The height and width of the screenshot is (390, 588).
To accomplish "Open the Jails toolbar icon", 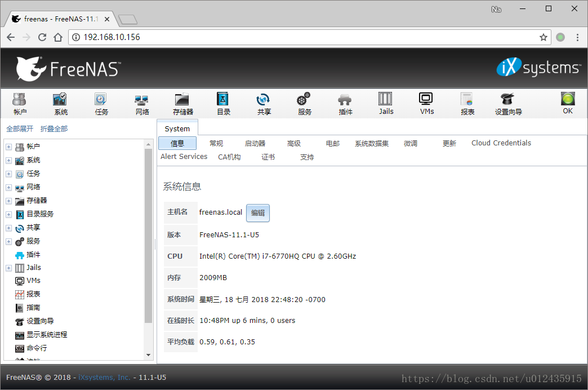I will tap(385, 103).
